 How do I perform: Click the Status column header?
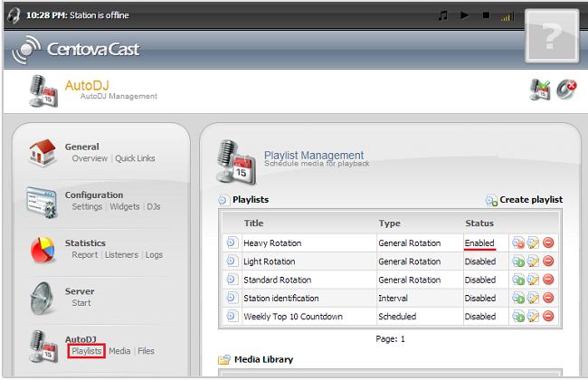[479, 223]
